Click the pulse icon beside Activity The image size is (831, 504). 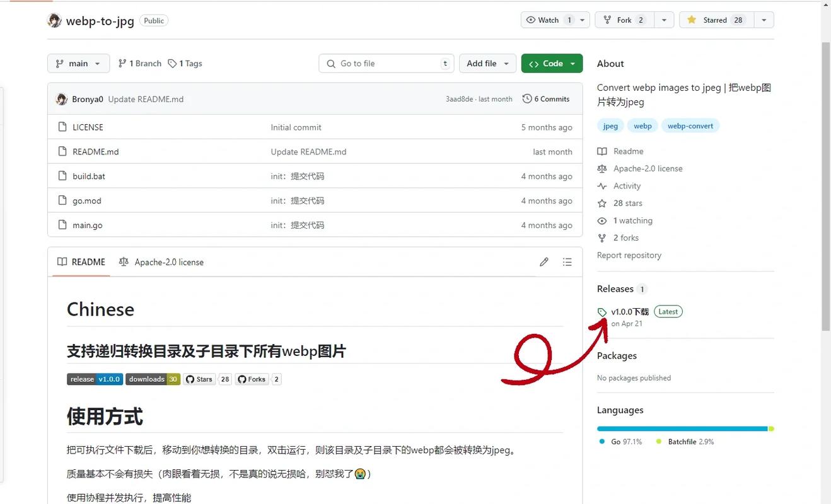[602, 186]
